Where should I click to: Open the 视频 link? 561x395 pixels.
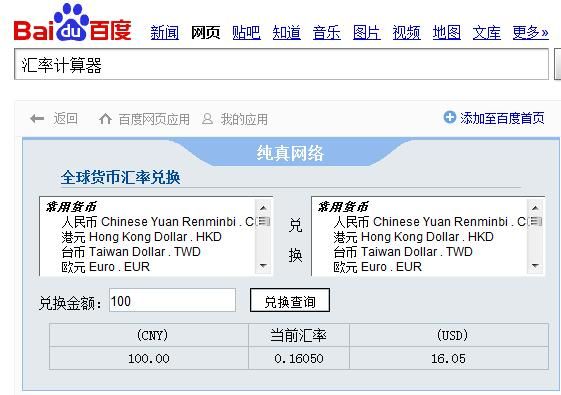coord(406,33)
